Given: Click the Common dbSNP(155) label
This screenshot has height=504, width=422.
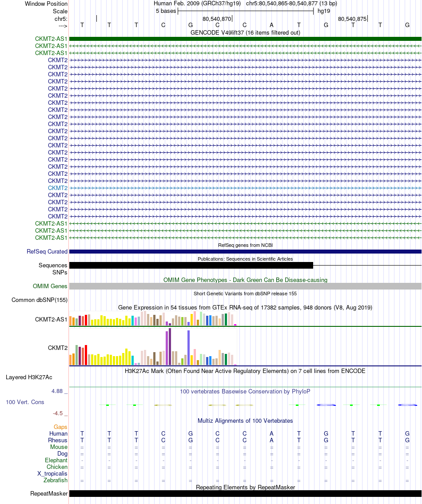Looking at the screenshot, I should [40, 300].
